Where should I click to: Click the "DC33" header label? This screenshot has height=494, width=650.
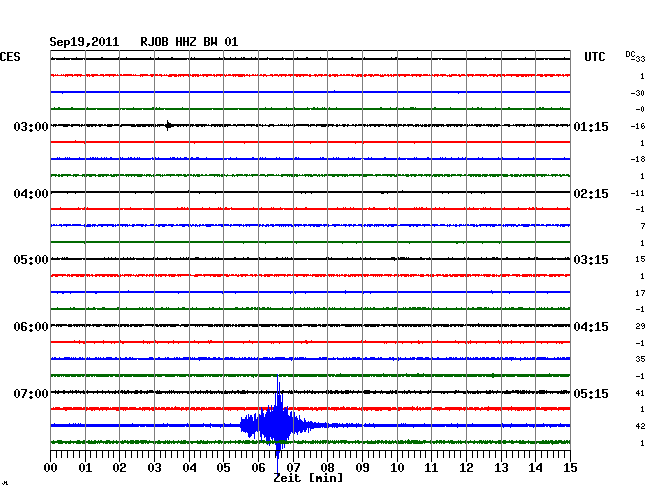click(x=635, y=56)
